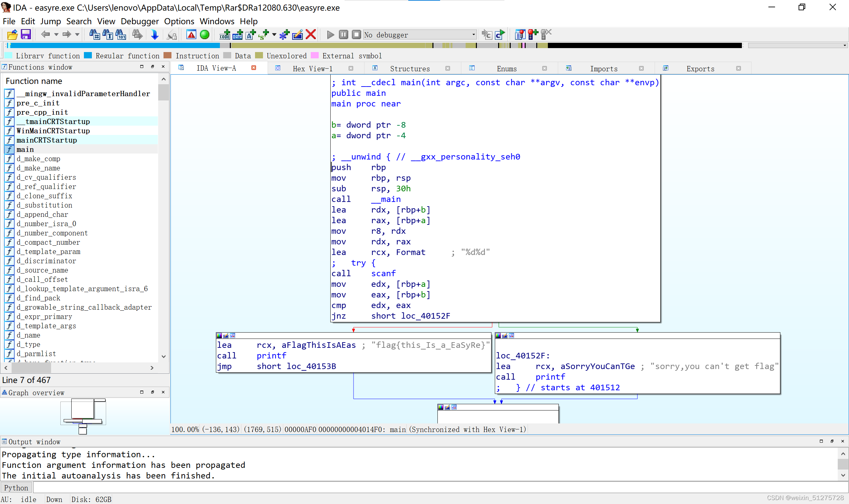
Task: Open the back-history dropdown arrow
Action: coord(56,34)
